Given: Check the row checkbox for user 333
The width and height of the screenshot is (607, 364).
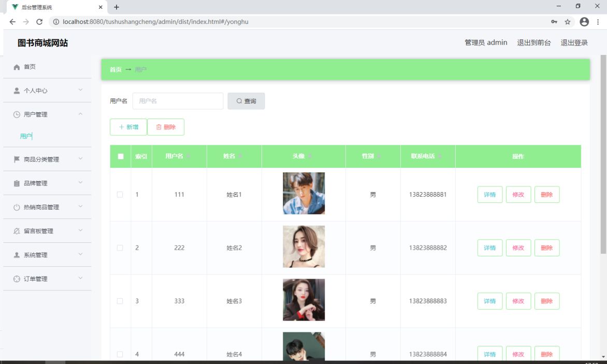Looking at the screenshot, I should 120,301.
